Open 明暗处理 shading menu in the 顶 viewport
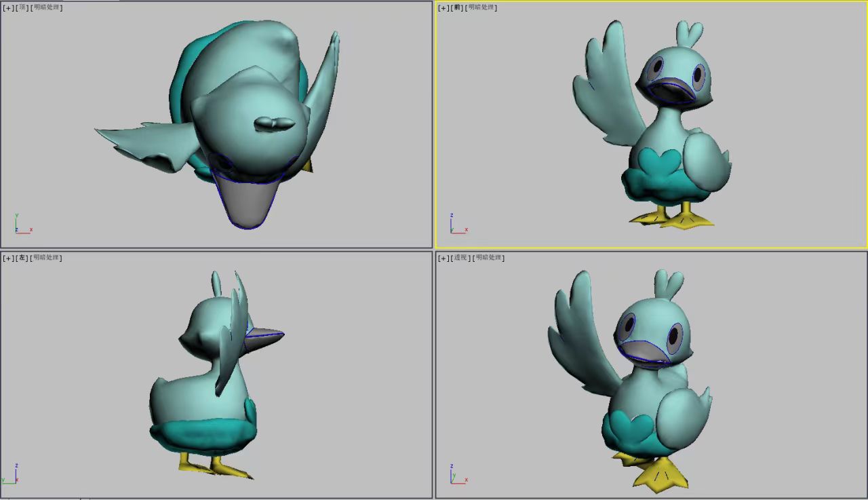This screenshot has width=868, height=500. pos(47,7)
